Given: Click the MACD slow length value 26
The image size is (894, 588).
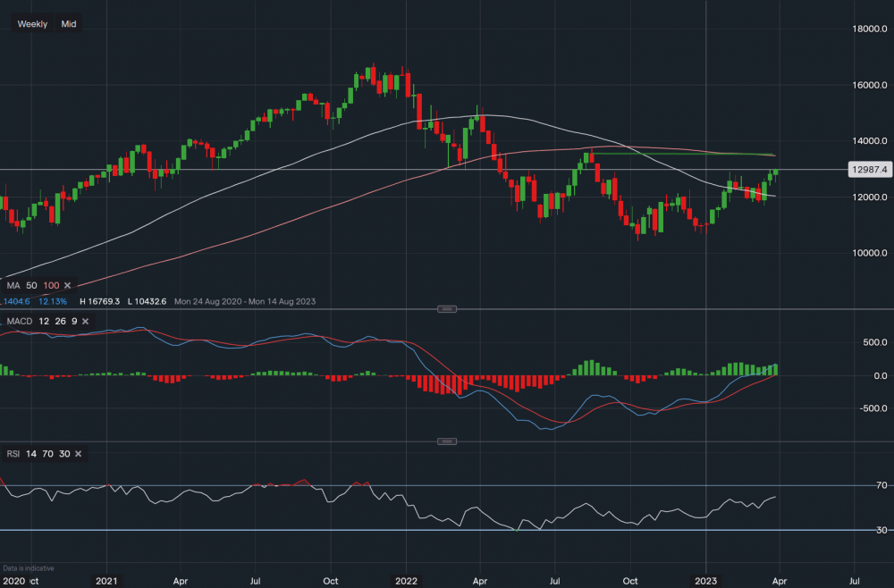Looking at the screenshot, I should coord(59,321).
